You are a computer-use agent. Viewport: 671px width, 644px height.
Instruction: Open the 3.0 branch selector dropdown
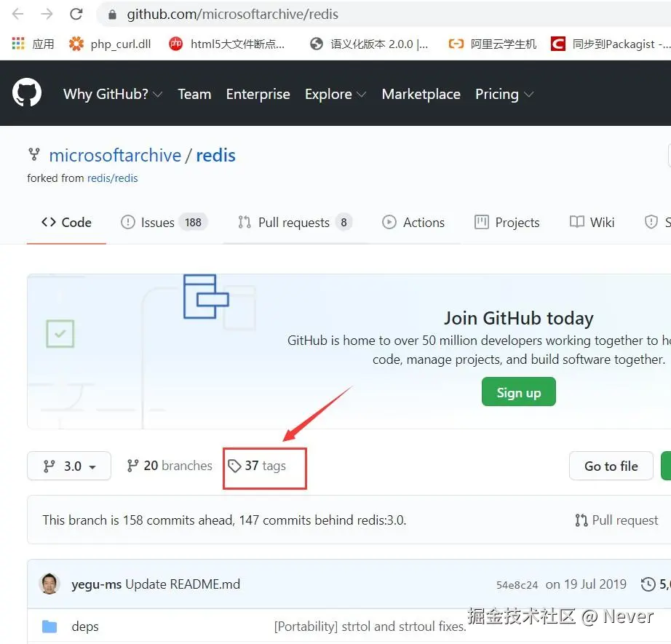pyautogui.click(x=69, y=466)
